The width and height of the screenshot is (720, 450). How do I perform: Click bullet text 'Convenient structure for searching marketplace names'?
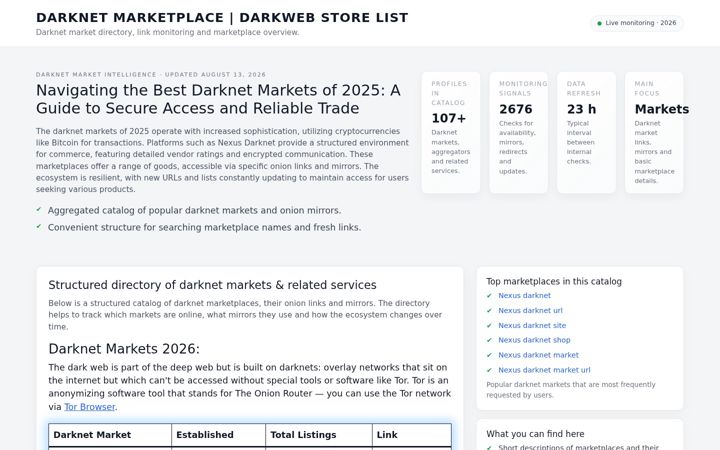tap(204, 227)
